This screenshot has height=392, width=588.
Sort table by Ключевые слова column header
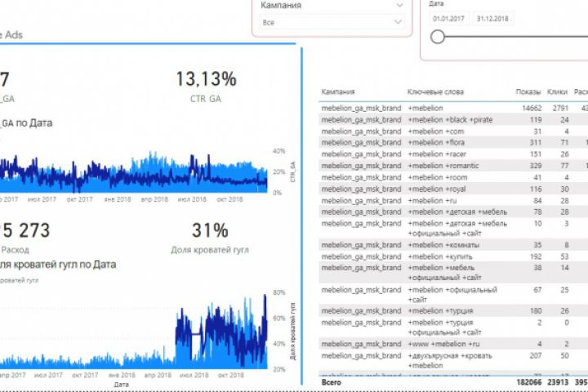435,92
